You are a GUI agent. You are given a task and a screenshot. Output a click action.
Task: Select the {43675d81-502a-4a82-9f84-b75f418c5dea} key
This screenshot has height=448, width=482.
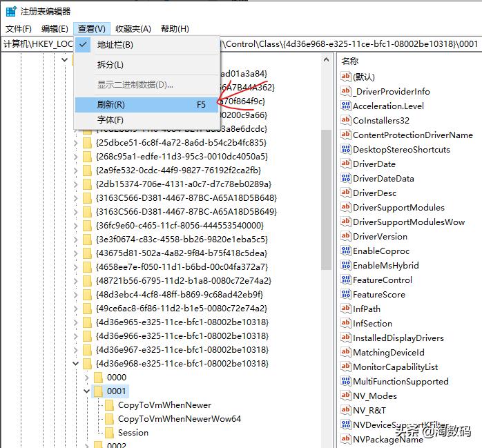tap(182, 253)
